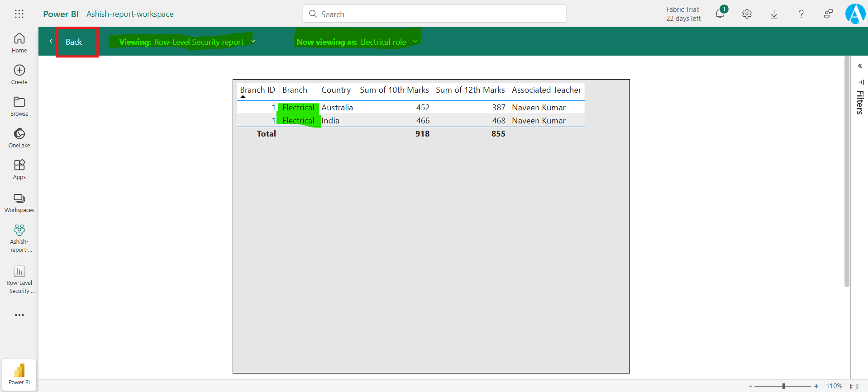Click the zoom slider handle
Viewport: 868px width, 392px height.
click(x=783, y=386)
